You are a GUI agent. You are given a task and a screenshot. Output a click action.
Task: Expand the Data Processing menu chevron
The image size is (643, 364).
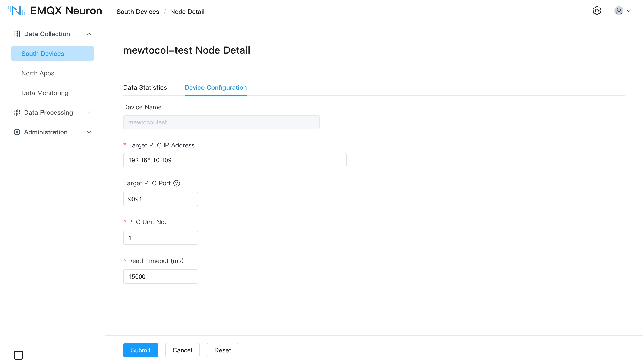tap(89, 112)
